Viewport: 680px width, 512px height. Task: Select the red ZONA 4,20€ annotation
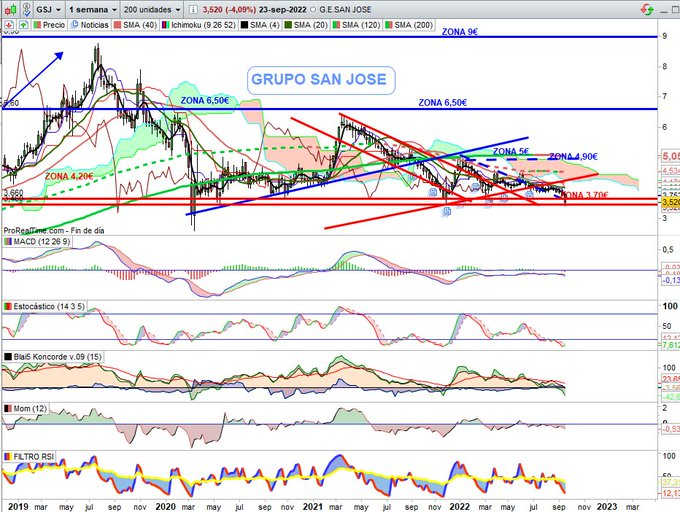pyautogui.click(x=69, y=176)
